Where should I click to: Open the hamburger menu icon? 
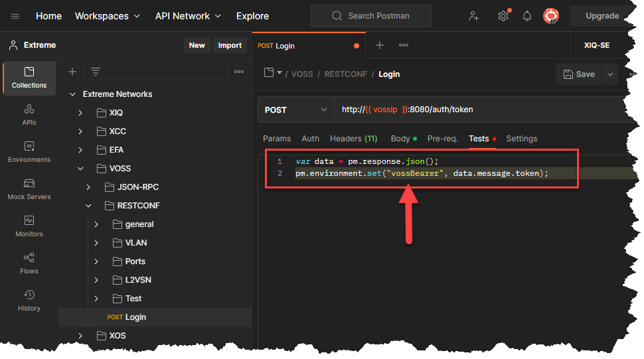click(15, 16)
